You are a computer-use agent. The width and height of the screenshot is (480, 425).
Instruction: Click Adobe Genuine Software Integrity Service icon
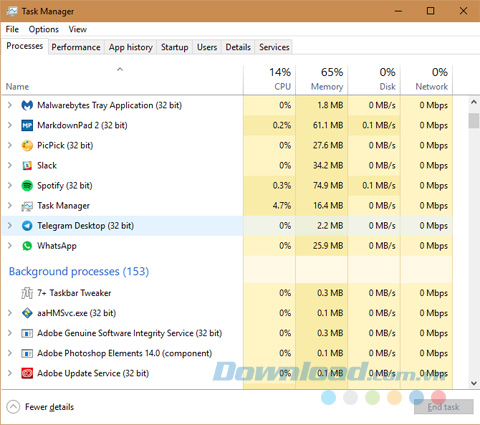click(27, 333)
